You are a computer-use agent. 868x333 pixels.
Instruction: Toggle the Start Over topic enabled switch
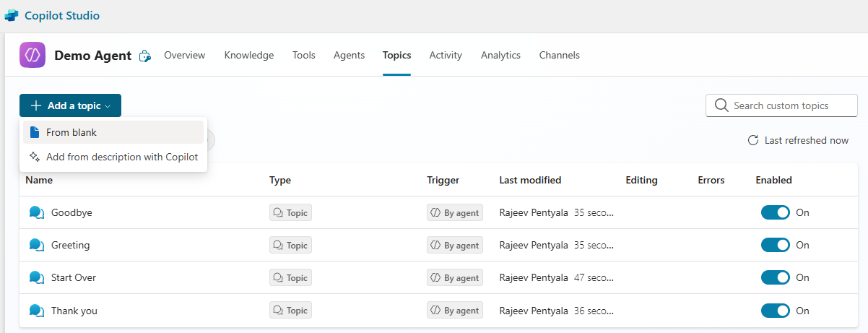coord(775,277)
